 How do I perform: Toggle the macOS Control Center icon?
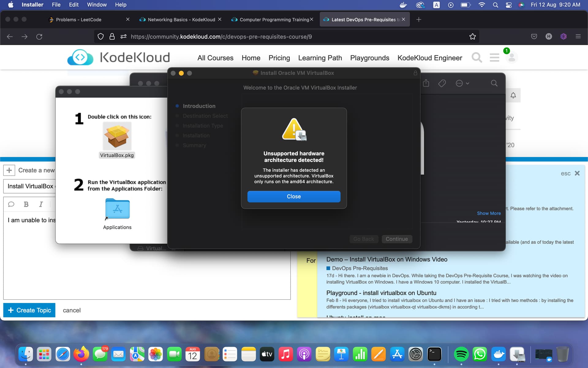tap(509, 5)
